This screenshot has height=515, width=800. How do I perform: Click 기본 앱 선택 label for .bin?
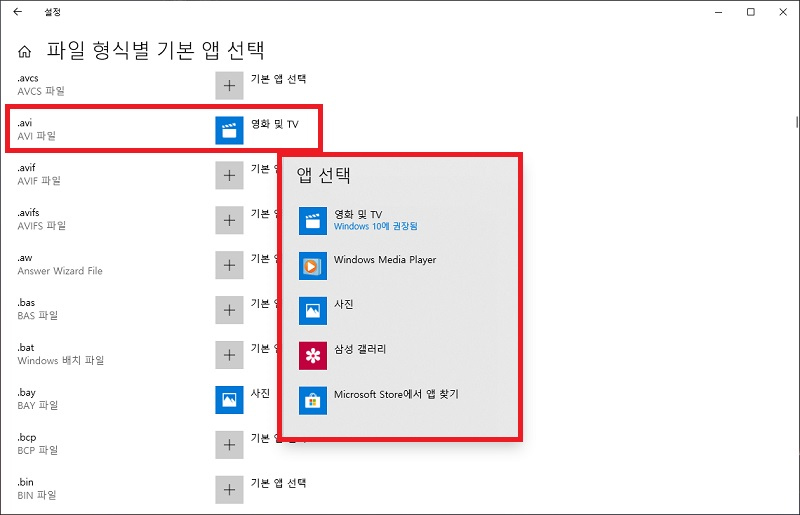click(278, 483)
